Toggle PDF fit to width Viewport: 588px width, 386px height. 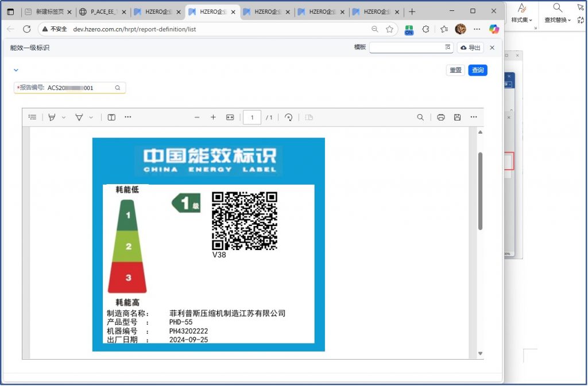[230, 117]
